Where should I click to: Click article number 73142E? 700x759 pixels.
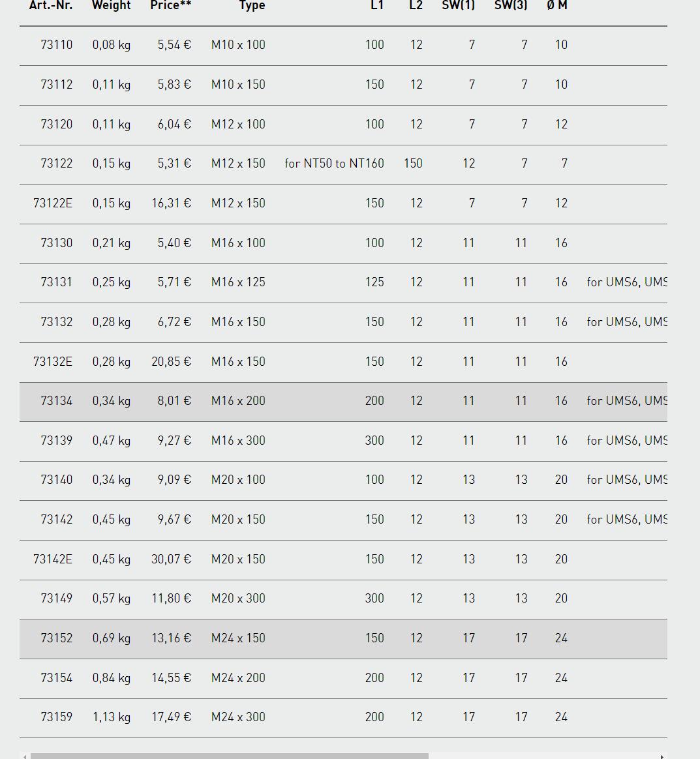click(x=53, y=559)
